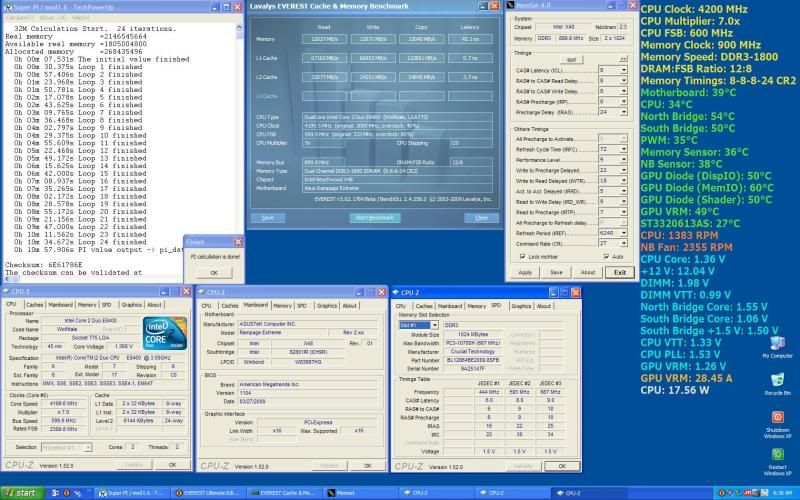Open the Read to Precharge (tRTP) dropdown

coord(623,212)
